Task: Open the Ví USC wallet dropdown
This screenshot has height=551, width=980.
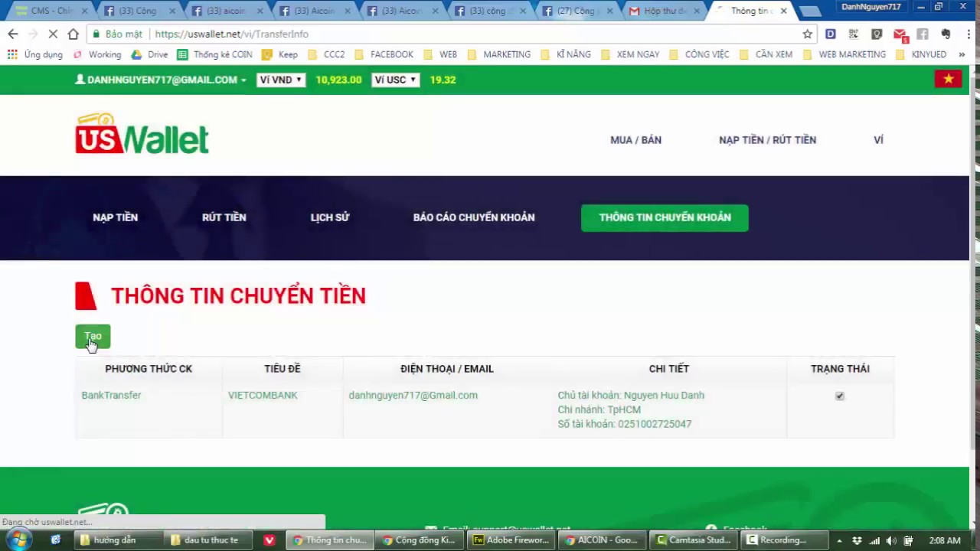Action: 395,80
